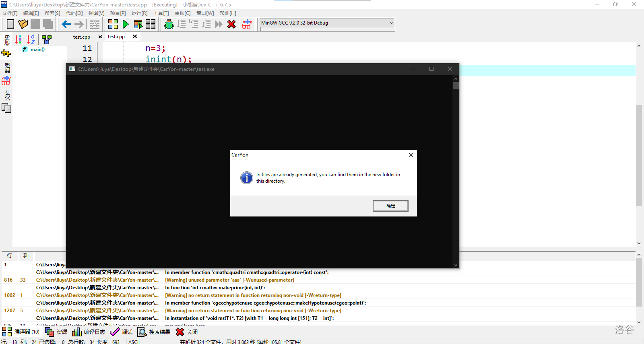Click the colored-squares Compile icon
The width and height of the screenshot is (644, 344).
[x=113, y=25]
